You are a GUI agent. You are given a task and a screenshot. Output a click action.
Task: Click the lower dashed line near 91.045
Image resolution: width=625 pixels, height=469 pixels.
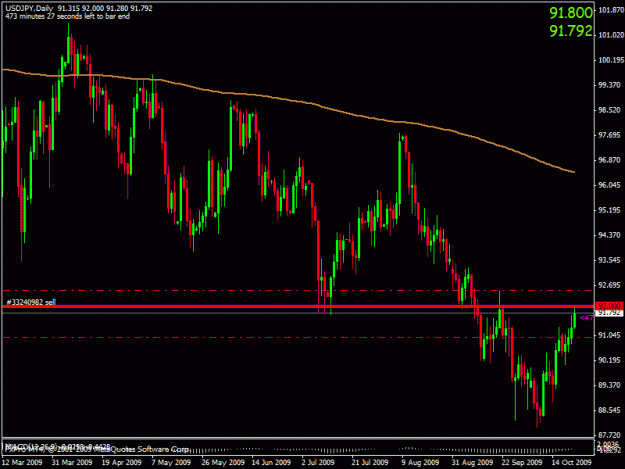coord(298,338)
